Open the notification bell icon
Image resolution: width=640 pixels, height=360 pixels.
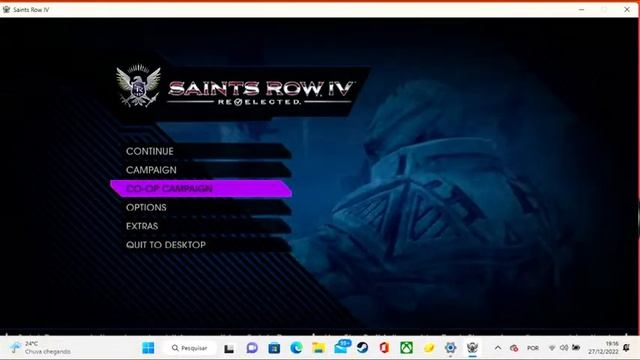(x=627, y=348)
